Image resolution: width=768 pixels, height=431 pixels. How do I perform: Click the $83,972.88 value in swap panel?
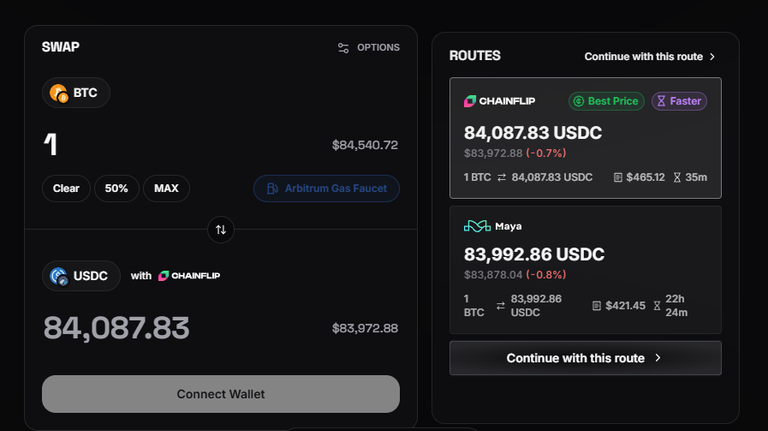click(365, 328)
